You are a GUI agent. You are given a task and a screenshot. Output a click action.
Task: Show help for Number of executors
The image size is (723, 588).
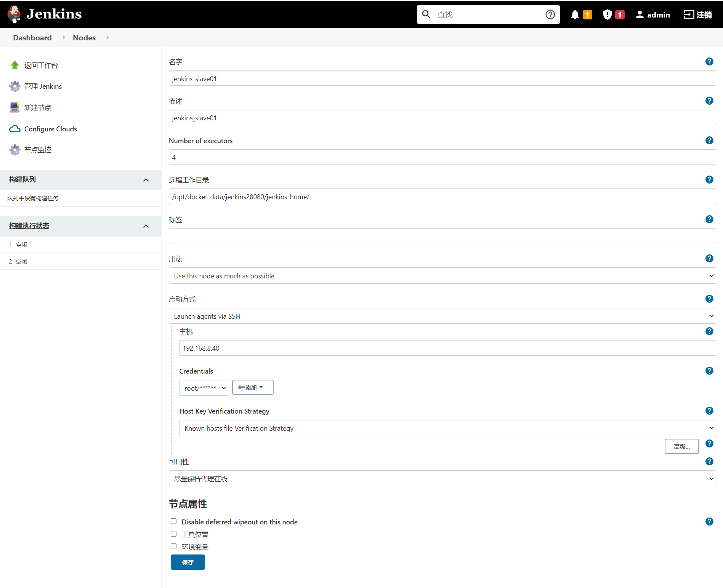(709, 141)
